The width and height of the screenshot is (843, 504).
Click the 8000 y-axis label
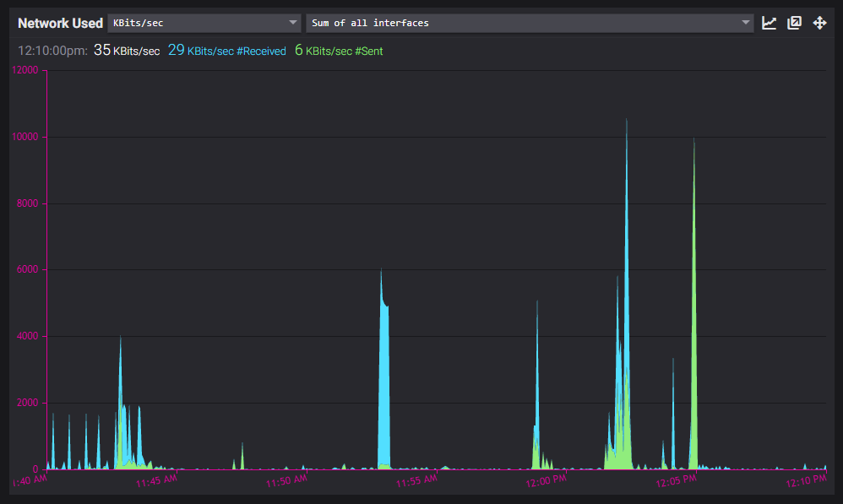tap(27, 203)
